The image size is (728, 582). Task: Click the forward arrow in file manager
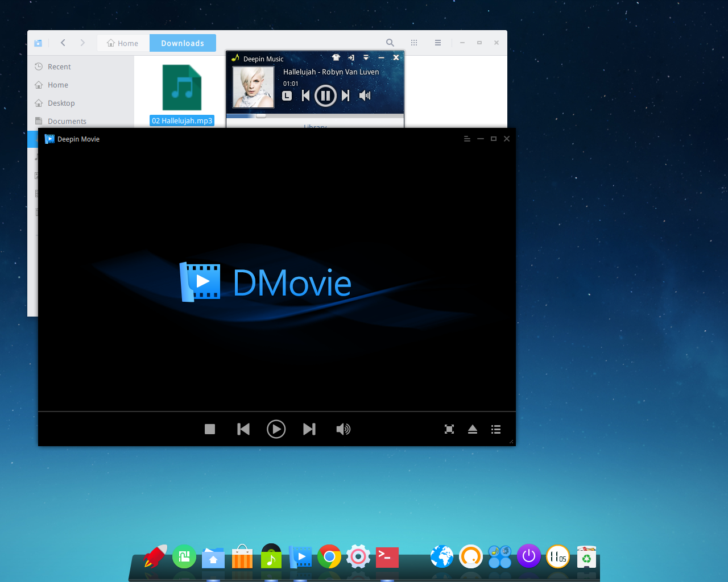coord(82,43)
